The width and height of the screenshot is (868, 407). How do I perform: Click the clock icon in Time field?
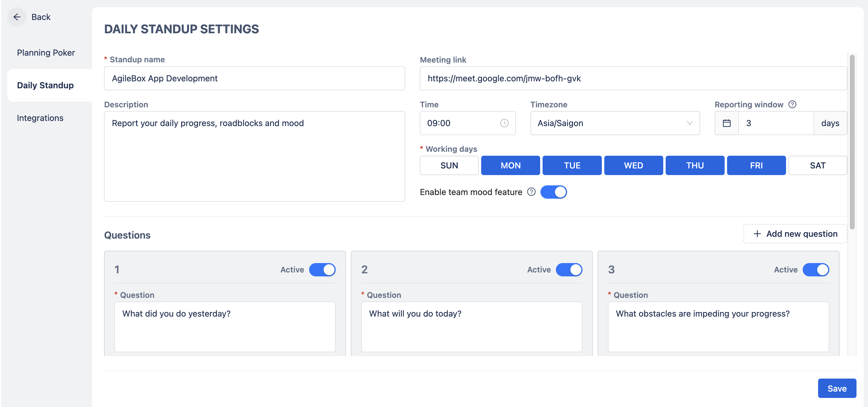[x=504, y=123]
